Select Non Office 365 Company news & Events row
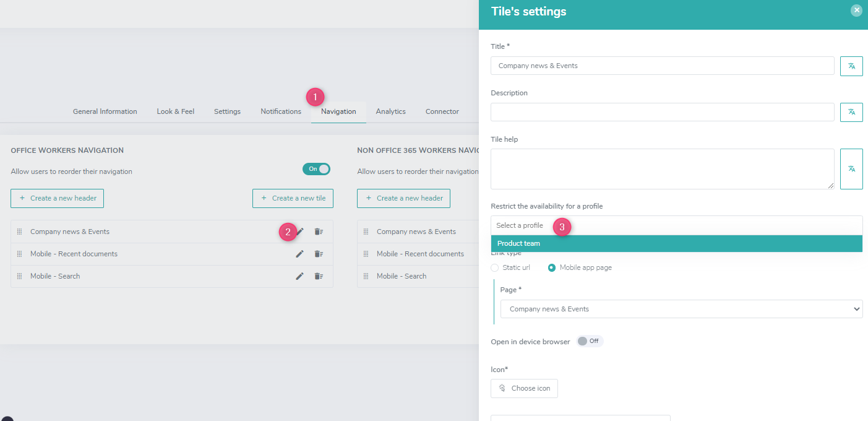The width and height of the screenshot is (868, 421). [x=418, y=232]
